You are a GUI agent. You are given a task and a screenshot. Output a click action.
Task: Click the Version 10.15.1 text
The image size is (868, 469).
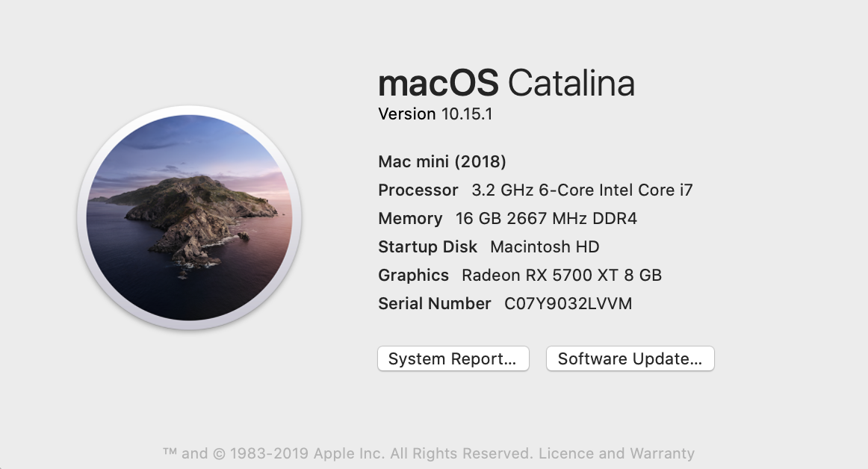point(435,114)
